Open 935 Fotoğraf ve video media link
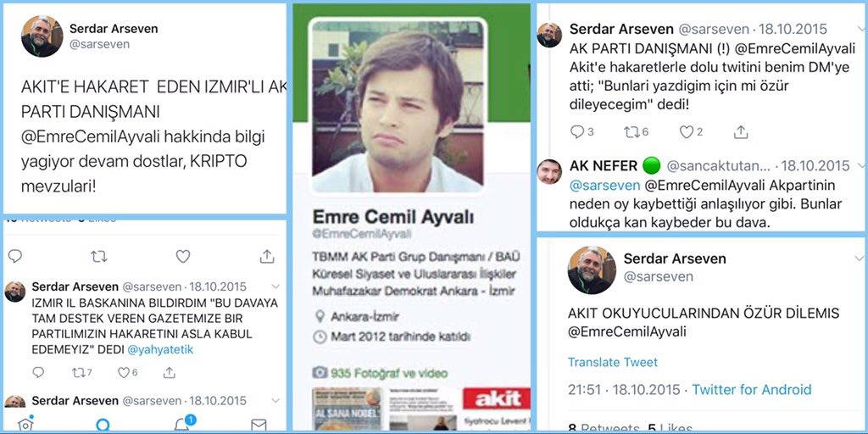This screenshot has height=434, width=868. click(380, 373)
